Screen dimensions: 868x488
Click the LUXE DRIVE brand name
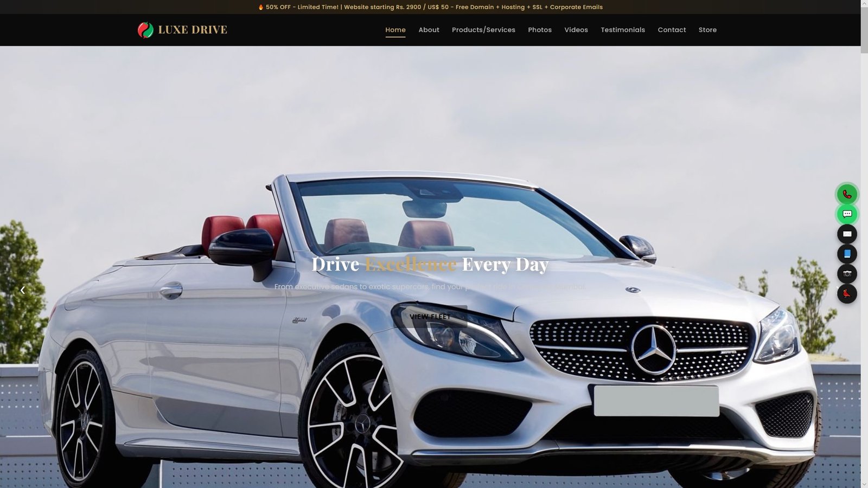pos(193,30)
